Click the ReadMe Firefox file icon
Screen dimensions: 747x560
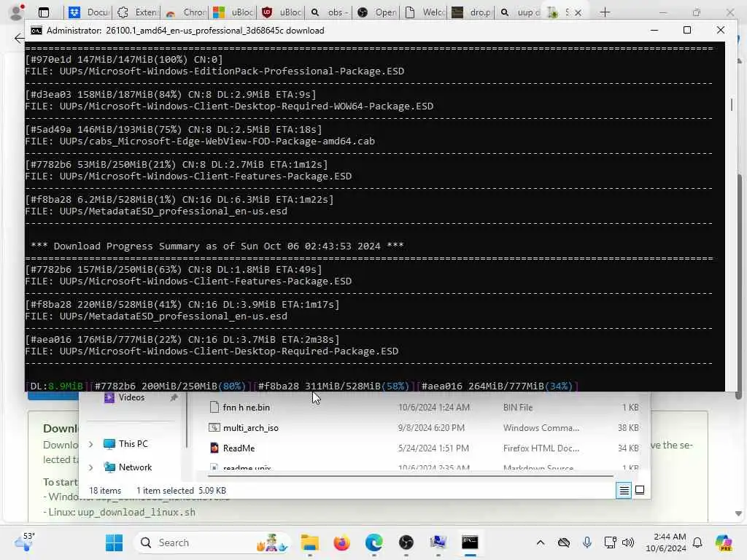click(x=214, y=448)
